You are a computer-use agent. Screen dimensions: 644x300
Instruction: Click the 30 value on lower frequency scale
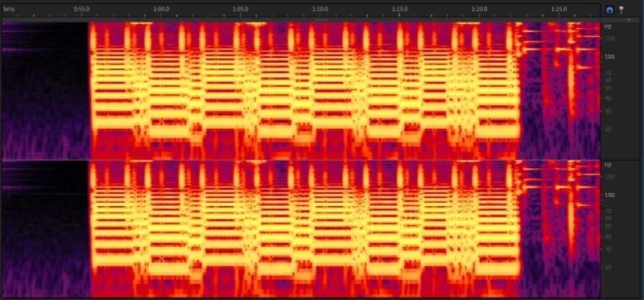(608, 249)
